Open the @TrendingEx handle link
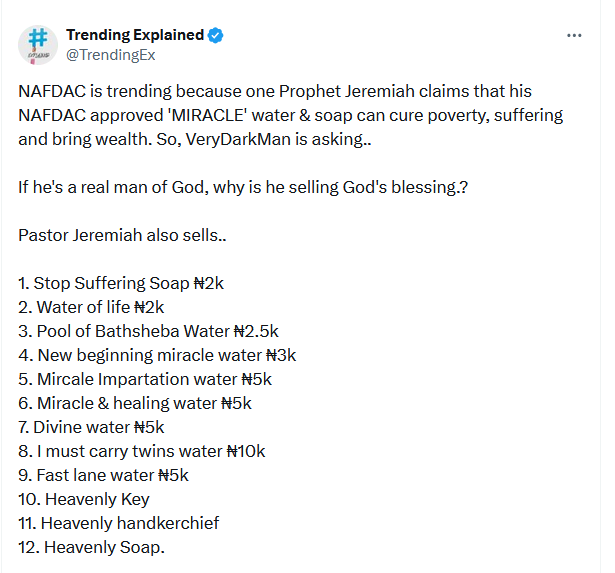The width and height of the screenshot is (615, 573). [111, 56]
